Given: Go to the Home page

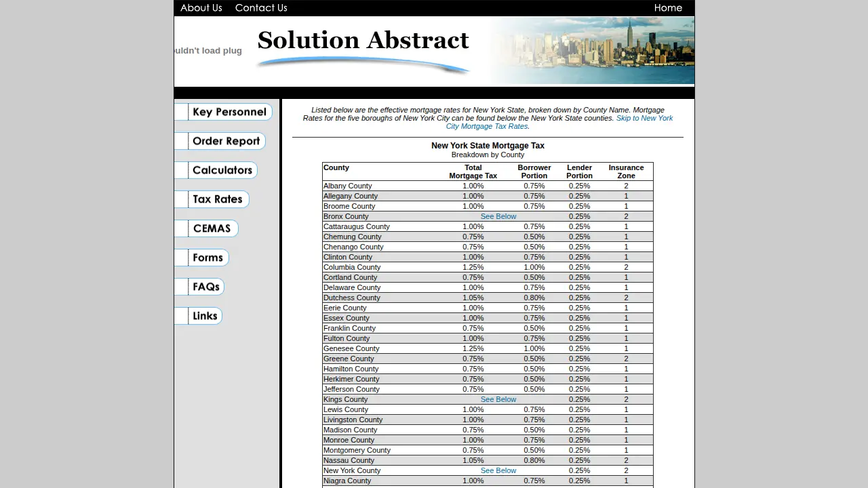Looking at the screenshot, I should point(668,8).
